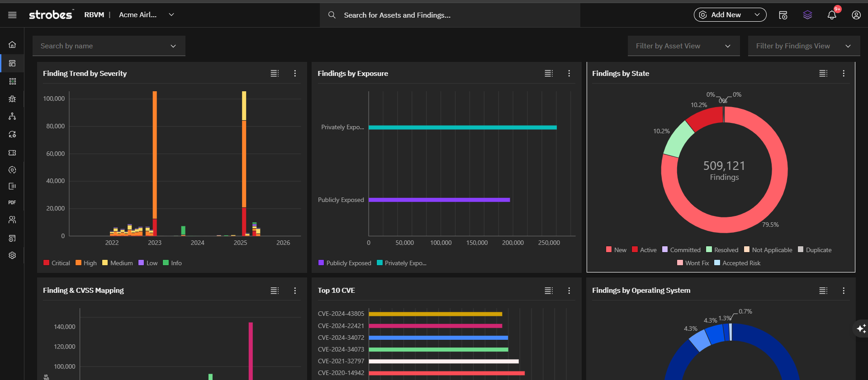
Task: Open kebab menu of Findings by Exposure
Action: pos(569,73)
